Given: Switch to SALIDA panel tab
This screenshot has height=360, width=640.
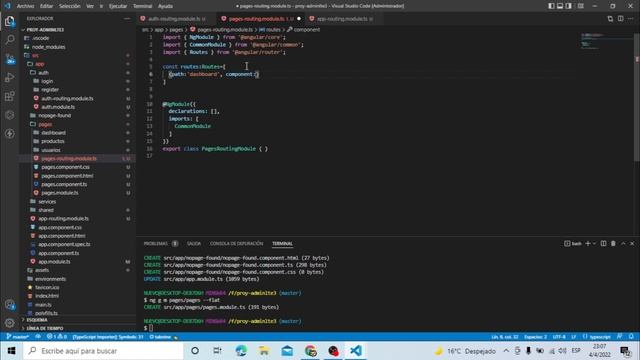Looking at the screenshot, I should click(194, 244).
